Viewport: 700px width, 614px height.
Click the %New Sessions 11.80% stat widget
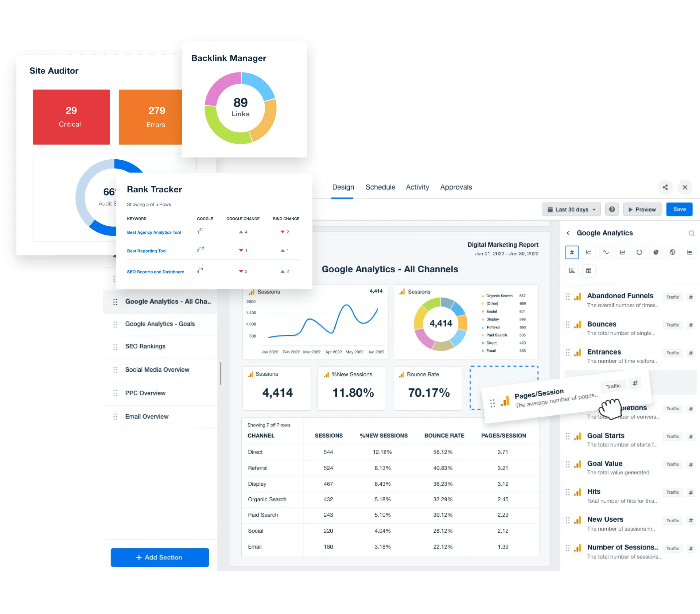[x=352, y=388]
